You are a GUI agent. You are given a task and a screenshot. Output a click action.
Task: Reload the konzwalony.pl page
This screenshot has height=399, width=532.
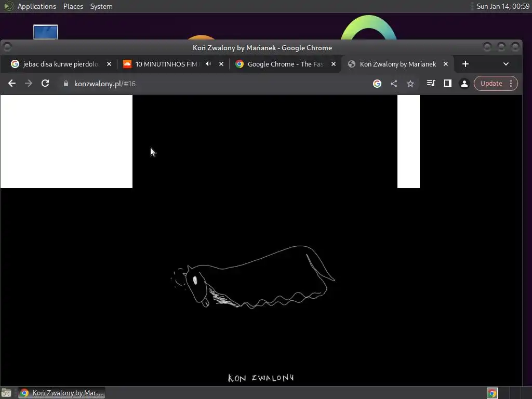(x=45, y=84)
